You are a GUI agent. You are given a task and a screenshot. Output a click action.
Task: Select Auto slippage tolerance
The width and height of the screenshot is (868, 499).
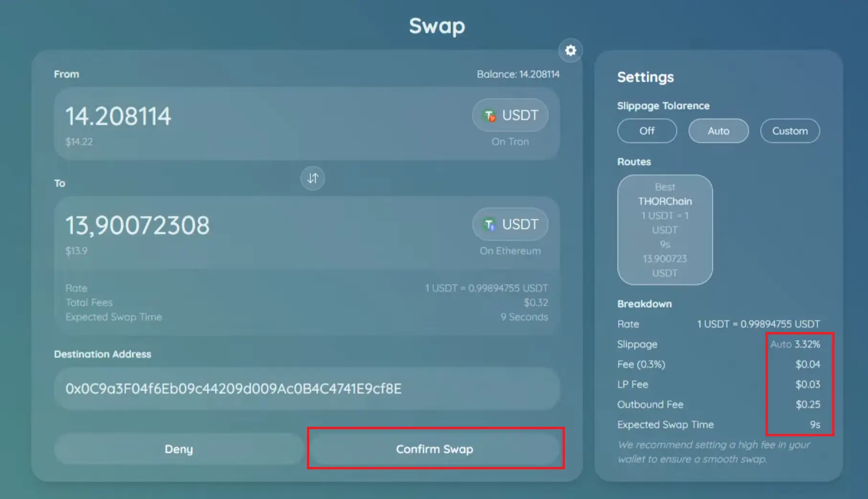(x=718, y=131)
